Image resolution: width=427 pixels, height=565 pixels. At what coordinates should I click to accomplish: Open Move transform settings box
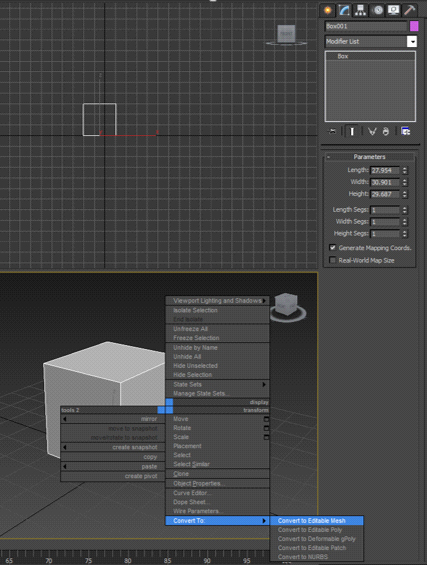266,419
